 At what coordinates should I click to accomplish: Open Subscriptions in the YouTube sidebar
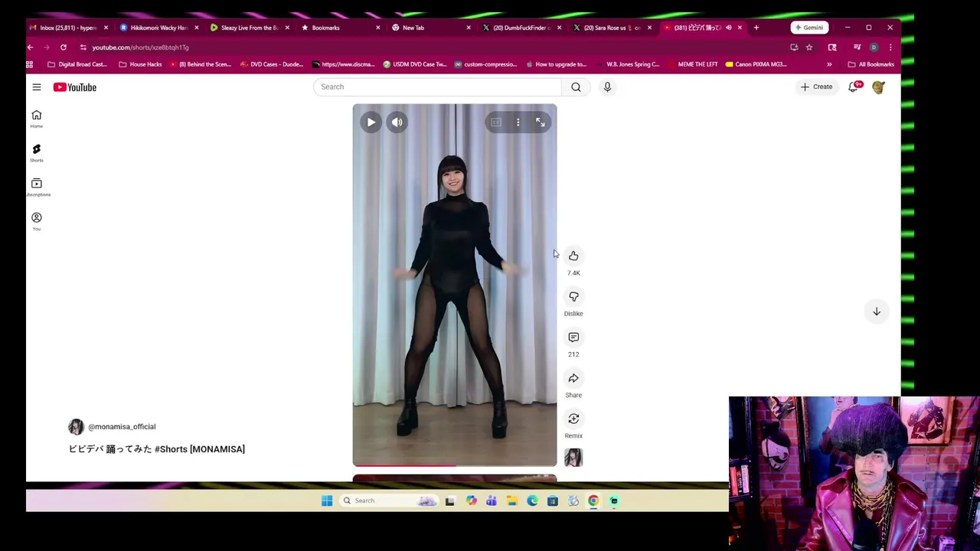click(x=36, y=187)
